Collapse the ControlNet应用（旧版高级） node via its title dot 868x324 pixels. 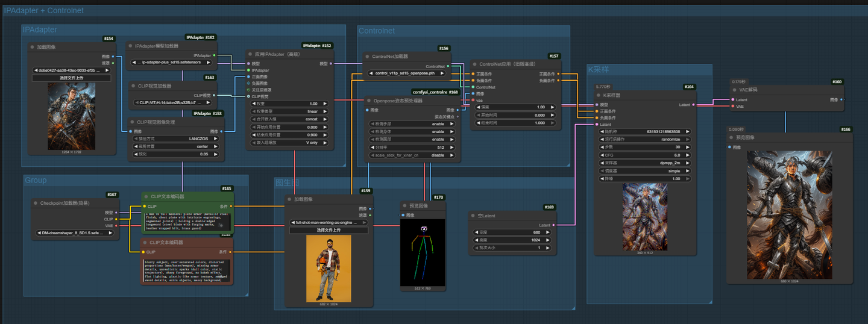(474, 64)
